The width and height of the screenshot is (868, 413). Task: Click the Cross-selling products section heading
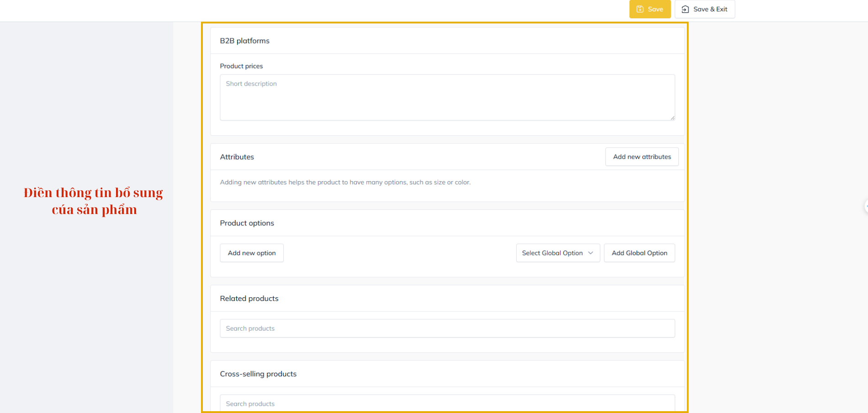pos(258,374)
